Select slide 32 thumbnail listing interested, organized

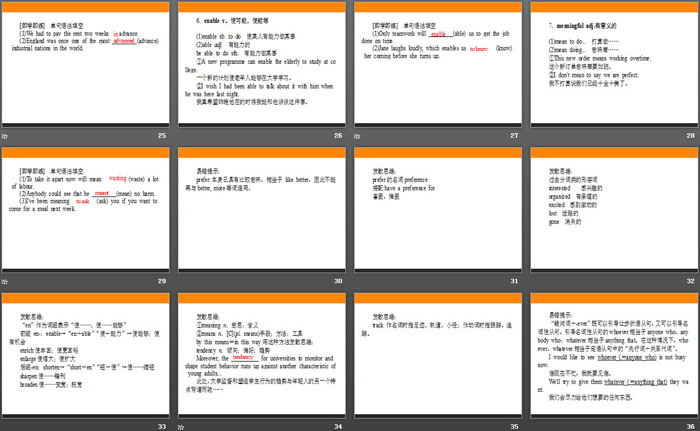pyautogui.click(x=614, y=210)
